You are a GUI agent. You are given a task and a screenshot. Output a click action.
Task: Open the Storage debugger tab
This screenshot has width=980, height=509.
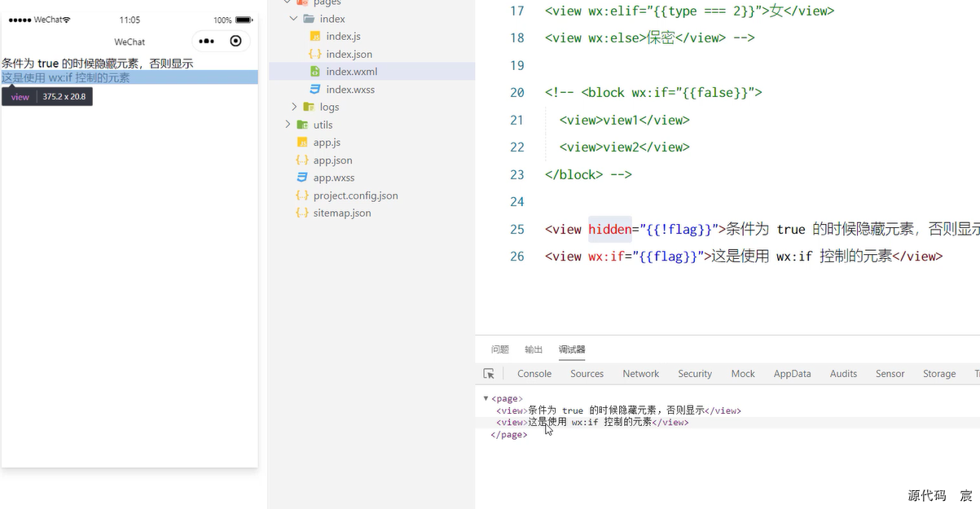pos(939,374)
